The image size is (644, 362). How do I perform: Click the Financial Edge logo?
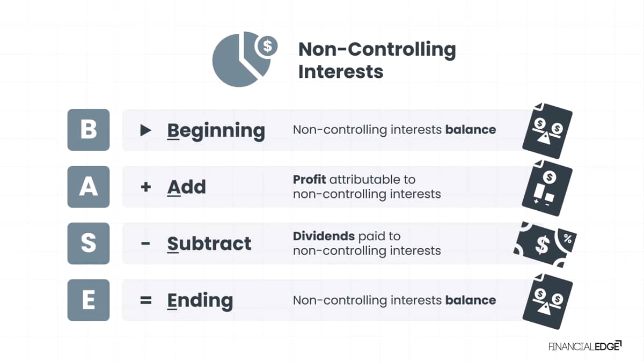[585, 346]
